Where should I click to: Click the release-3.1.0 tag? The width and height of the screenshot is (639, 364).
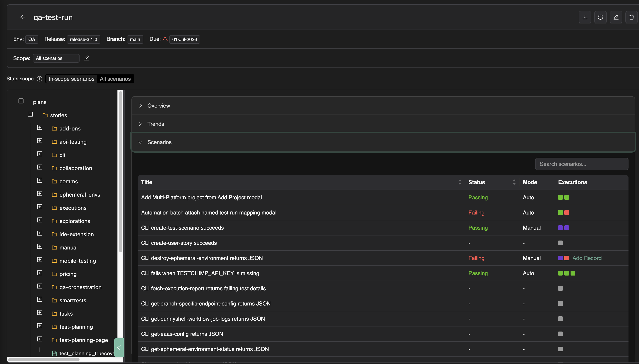tap(83, 39)
